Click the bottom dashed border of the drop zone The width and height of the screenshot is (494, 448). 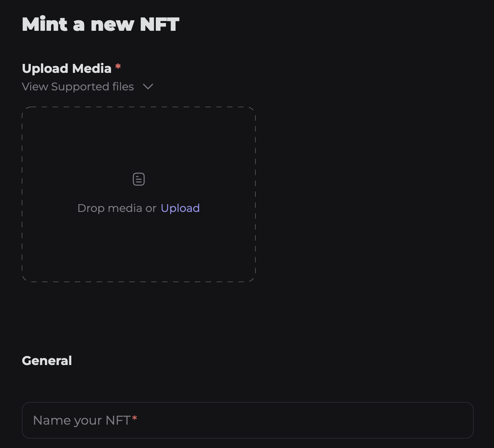tap(139, 281)
